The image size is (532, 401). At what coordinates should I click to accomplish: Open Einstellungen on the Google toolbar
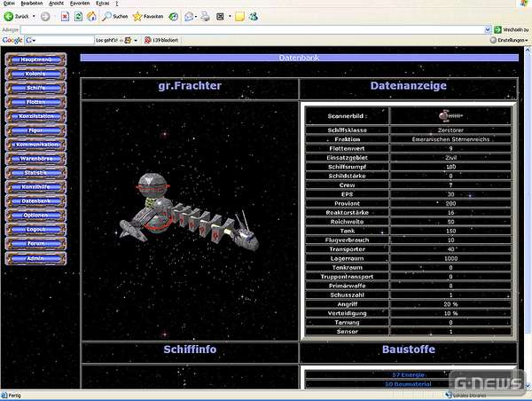click(x=509, y=41)
